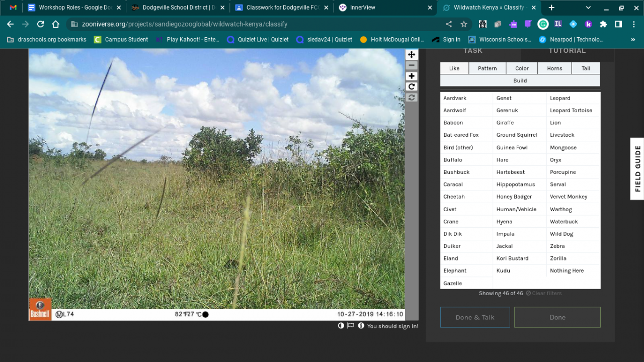
Task: Open the Build filter dropdown
Action: [520, 80]
